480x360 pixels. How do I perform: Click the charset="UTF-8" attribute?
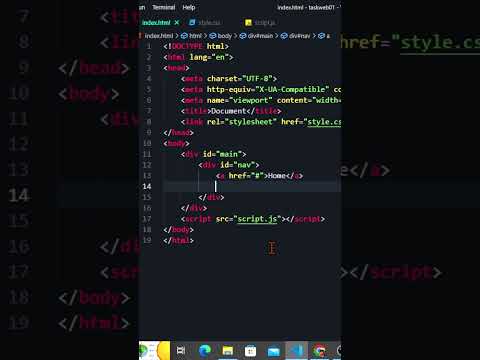tap(240, 79)
